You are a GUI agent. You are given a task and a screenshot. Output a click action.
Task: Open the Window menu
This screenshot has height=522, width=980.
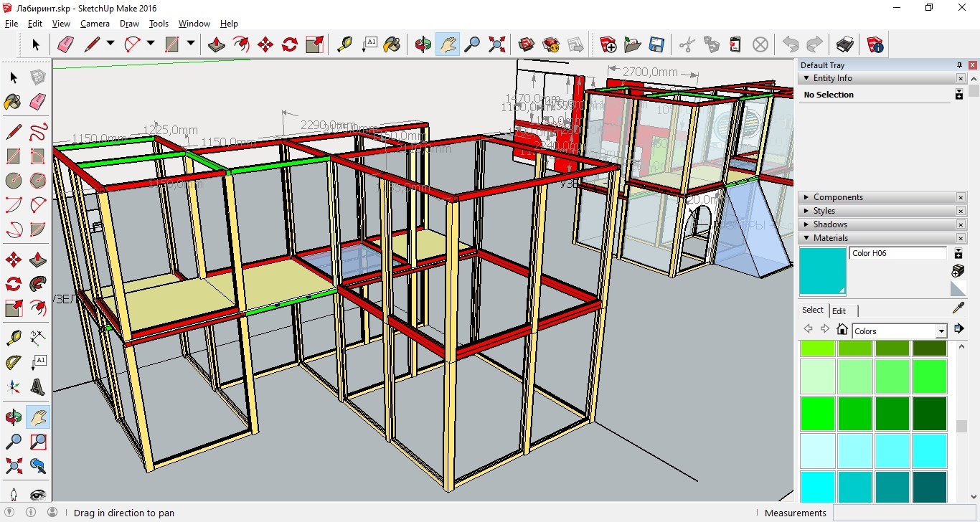click(x=194, y=24)
